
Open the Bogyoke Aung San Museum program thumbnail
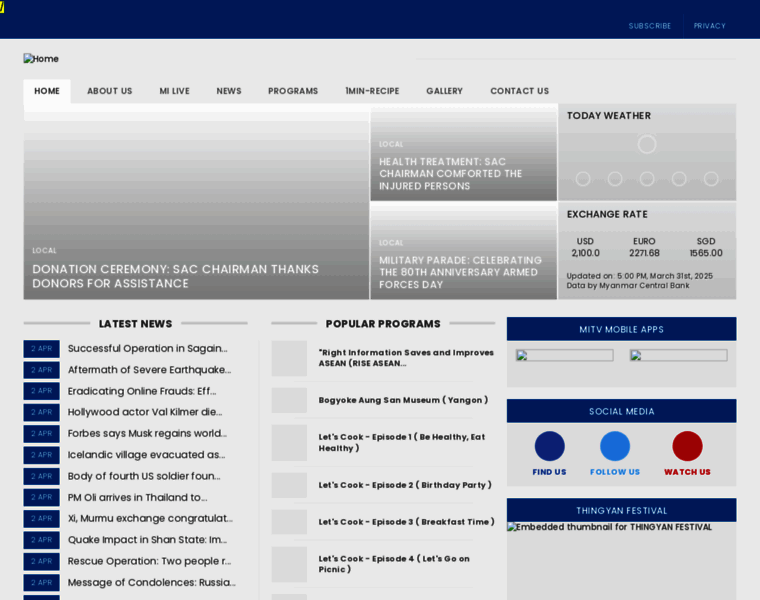click(x=289, y=400)
